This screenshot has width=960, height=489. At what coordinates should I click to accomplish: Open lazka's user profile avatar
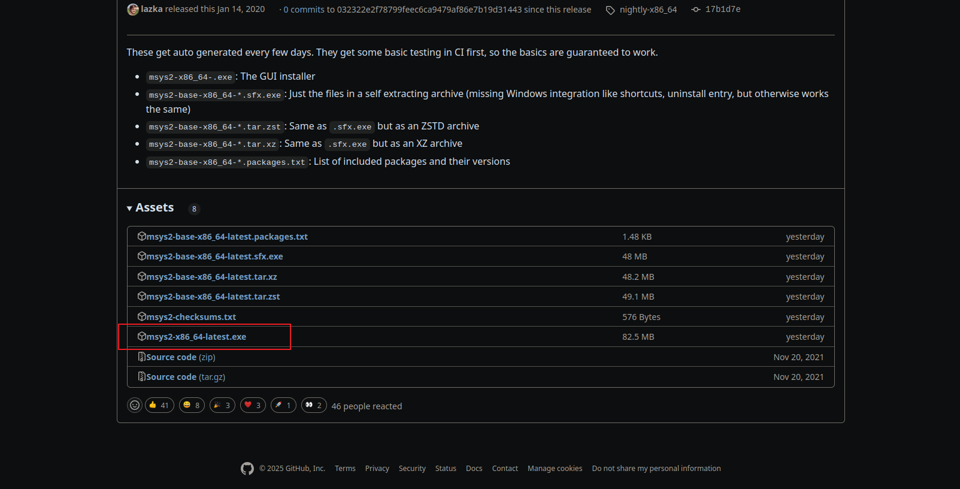pos(133,9)
